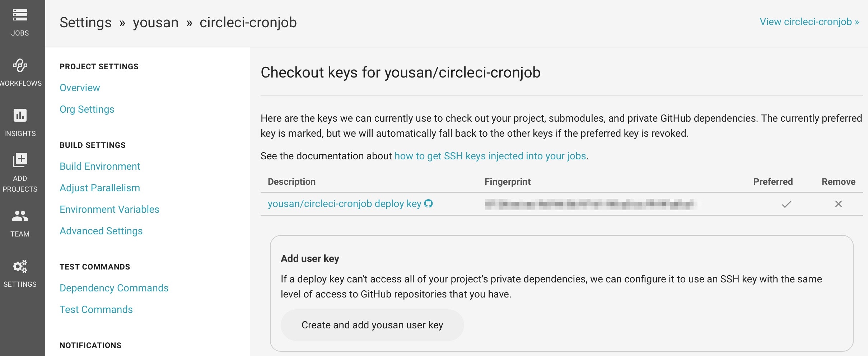Open the Overview project settings page
The width and height of the screenshot is (868, 356).
coord(80,88)
